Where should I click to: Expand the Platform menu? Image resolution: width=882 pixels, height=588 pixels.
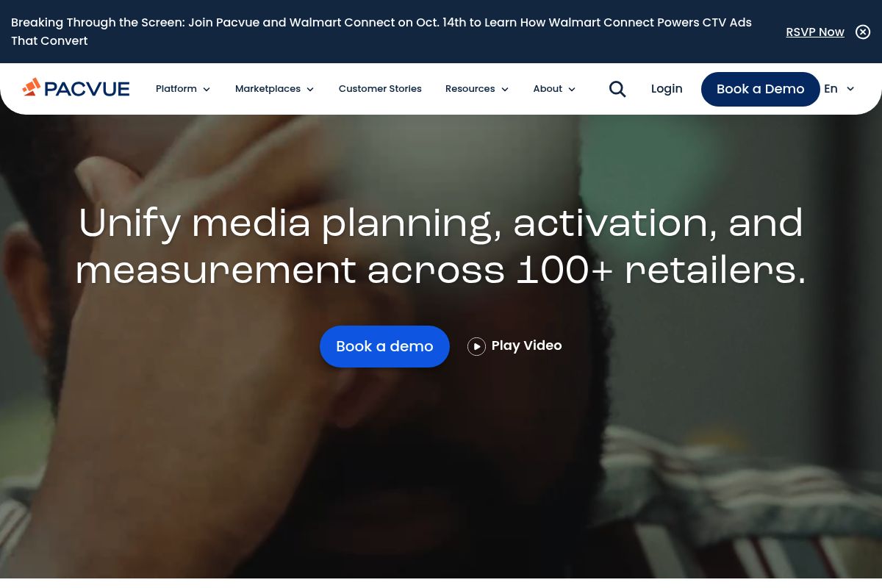pyautogui.click(x=183, y=89)
